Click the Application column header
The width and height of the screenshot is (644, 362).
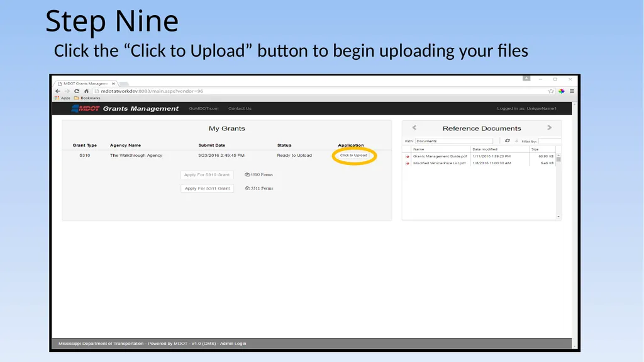tap(351, 145)
